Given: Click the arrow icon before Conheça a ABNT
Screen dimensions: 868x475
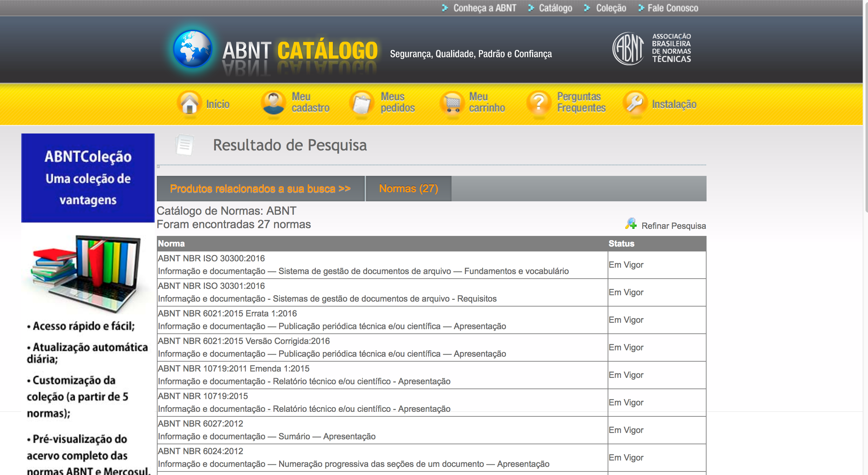Looking at the screenshot, I should pyautogui.click(x=445, y=8).
